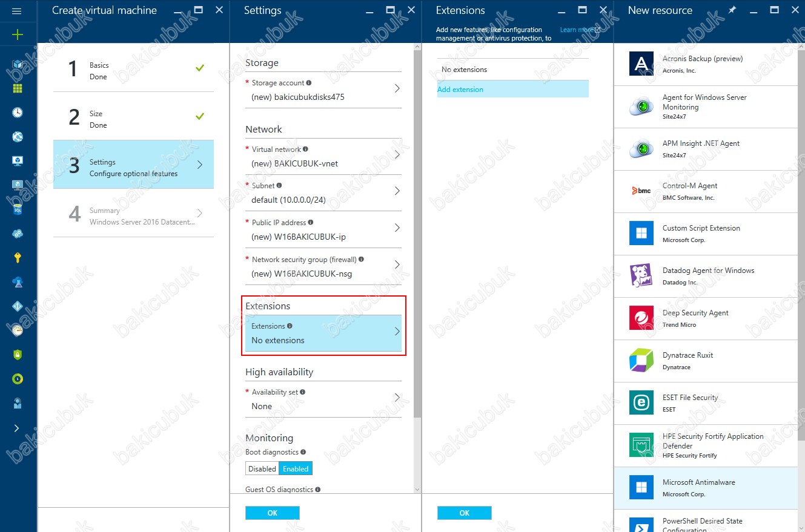Expand the Availability set chevron
805x532 pixels.
[397, 398]
